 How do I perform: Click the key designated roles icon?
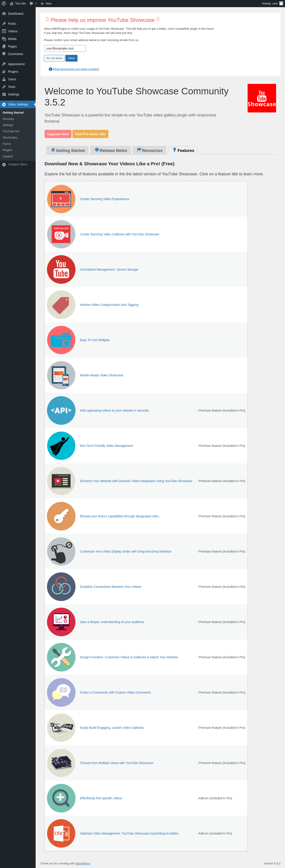point(61,516)
